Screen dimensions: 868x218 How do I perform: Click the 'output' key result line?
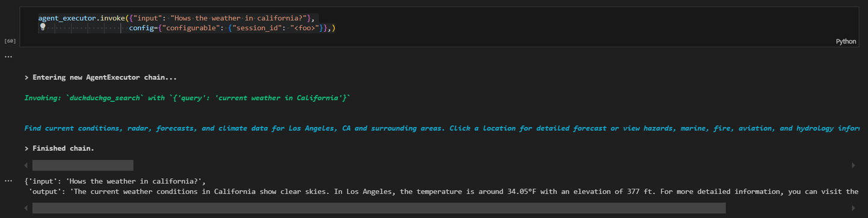click(x=444, y=192)
